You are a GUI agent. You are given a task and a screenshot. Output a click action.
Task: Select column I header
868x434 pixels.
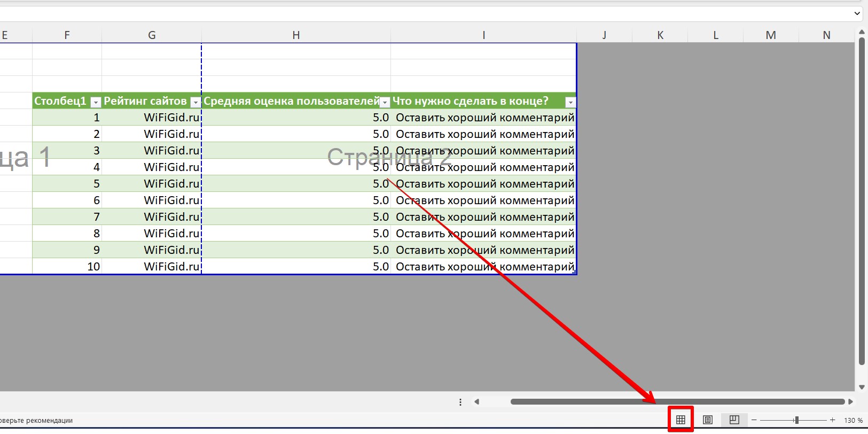pyautogui.click(x=483, y=35)
